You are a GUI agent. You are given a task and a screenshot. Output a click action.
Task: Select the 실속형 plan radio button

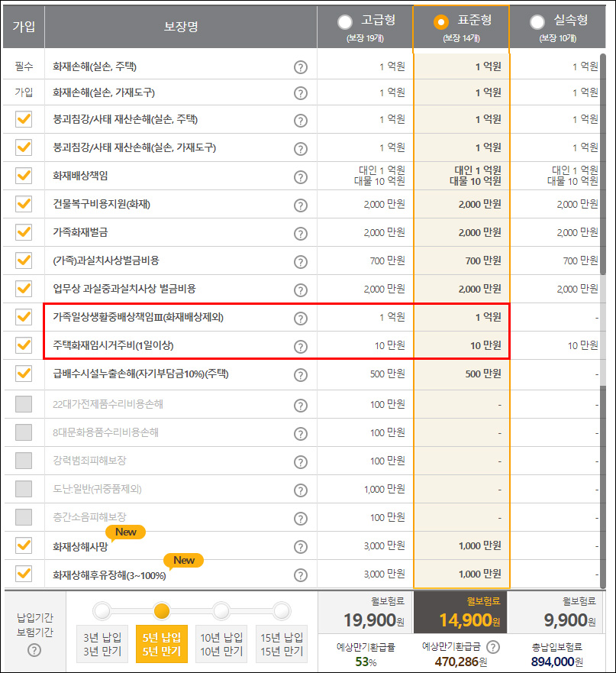pos(537,22)
